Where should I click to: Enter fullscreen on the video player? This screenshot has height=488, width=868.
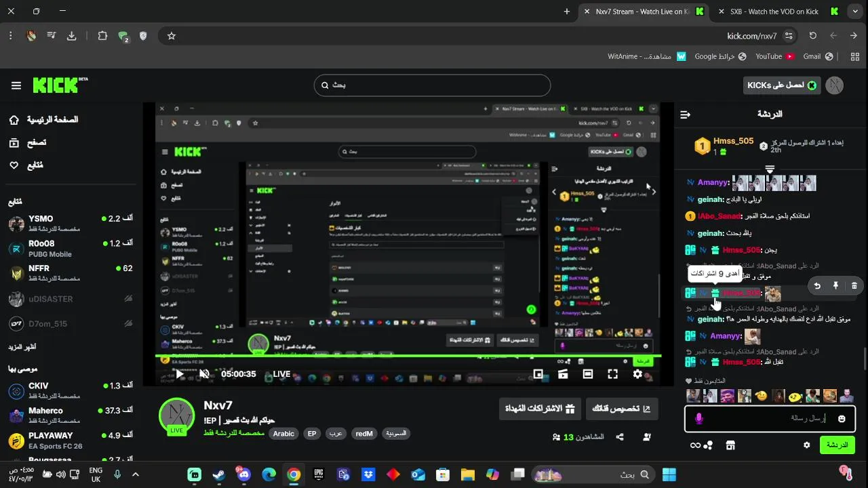click(612, 374)
